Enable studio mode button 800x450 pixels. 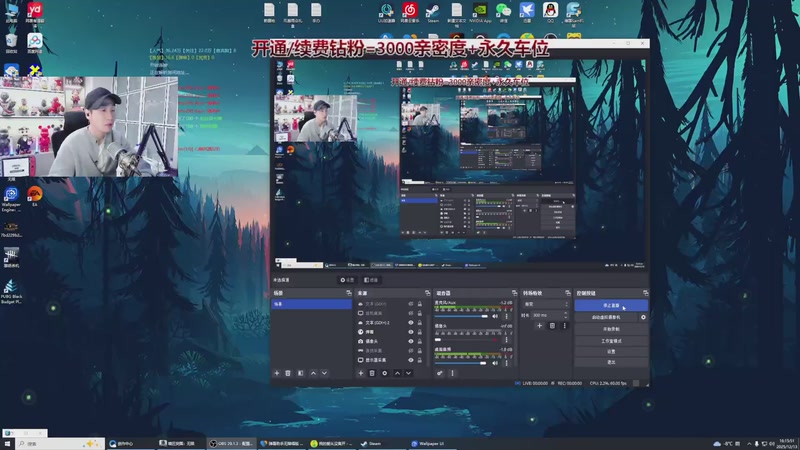tap(611, 341)
